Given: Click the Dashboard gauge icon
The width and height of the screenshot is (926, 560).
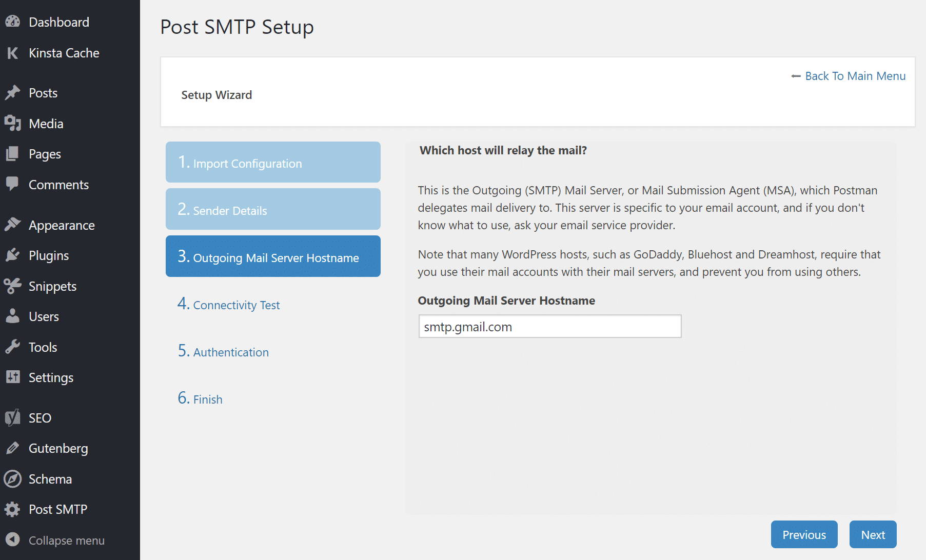Looking at the screenshot, I should pos(13,22).
